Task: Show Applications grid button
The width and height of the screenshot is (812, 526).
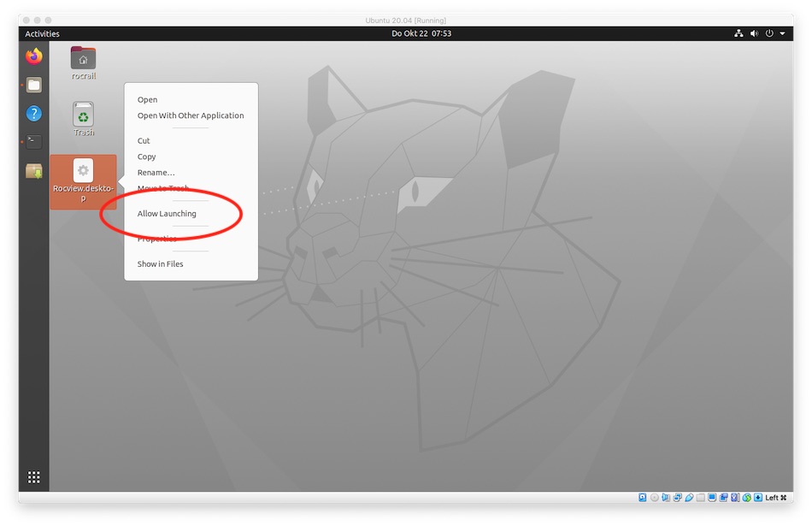Action: 33,477
